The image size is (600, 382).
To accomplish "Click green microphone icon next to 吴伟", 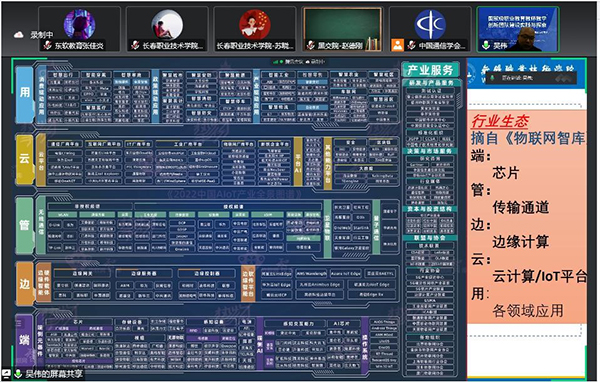I will point(486,45).
